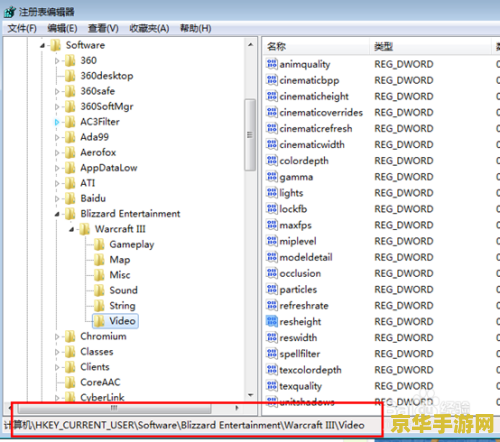
Task: Click the Sound folder icon
Action: click(99, 290)
